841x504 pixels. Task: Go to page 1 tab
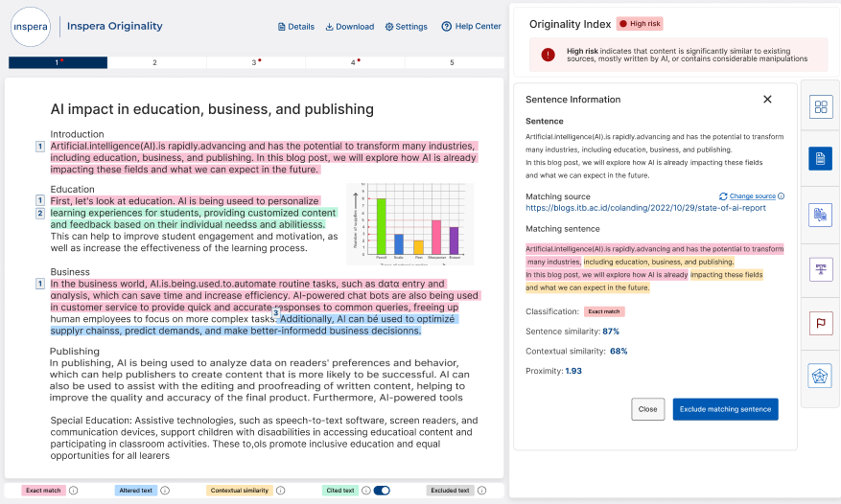coord(58,62)
